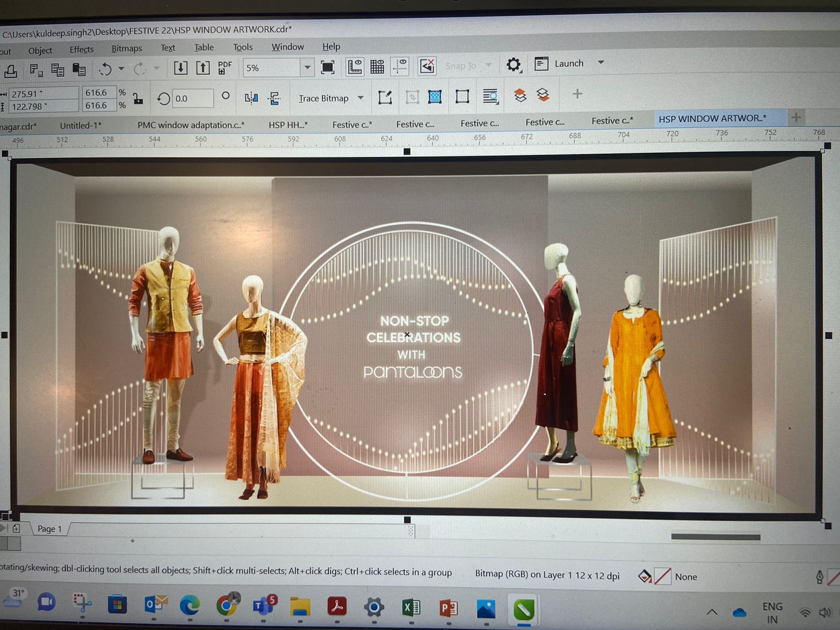Click the Full-screen preview icon
840x630 pixels.
[328, 67]
